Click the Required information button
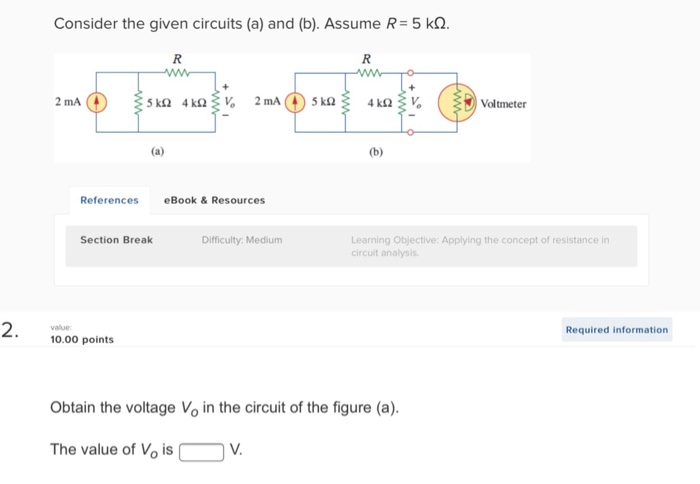The height and width of the screenshot is (484, 700). pos(617,330)
